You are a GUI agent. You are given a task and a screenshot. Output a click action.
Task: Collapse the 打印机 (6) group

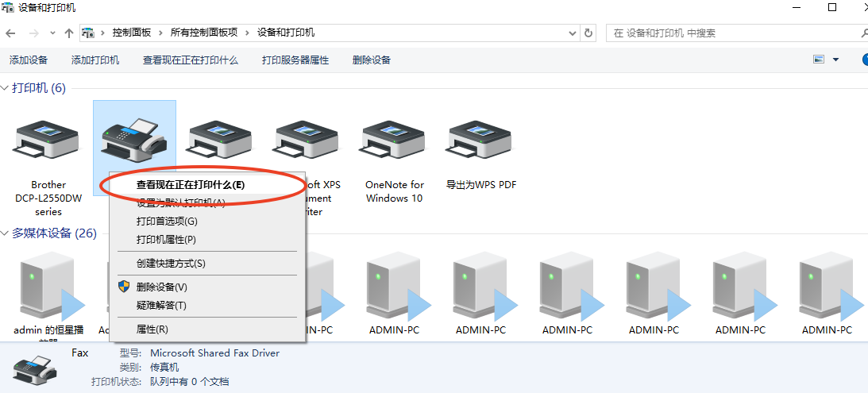coord(6,88)
